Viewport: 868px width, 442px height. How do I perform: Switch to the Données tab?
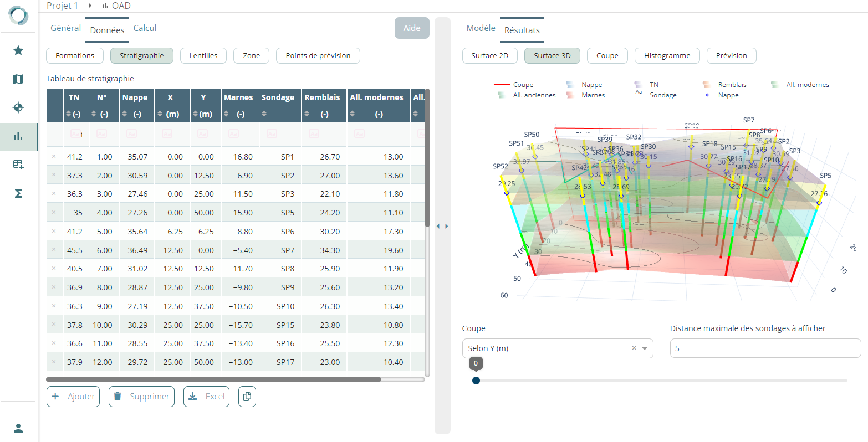[x=107, y=30]
